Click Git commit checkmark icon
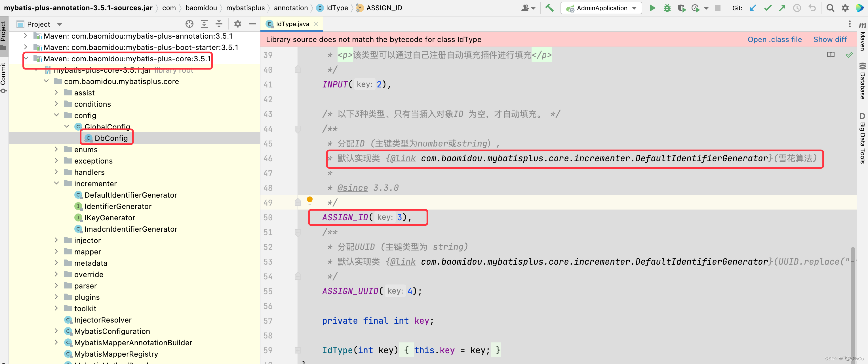The image size is (868, 364). click(x=768, y=8)
